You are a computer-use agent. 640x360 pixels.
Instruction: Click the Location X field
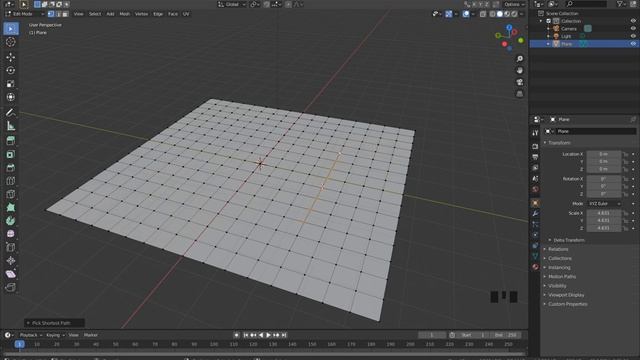click(604, 154)
